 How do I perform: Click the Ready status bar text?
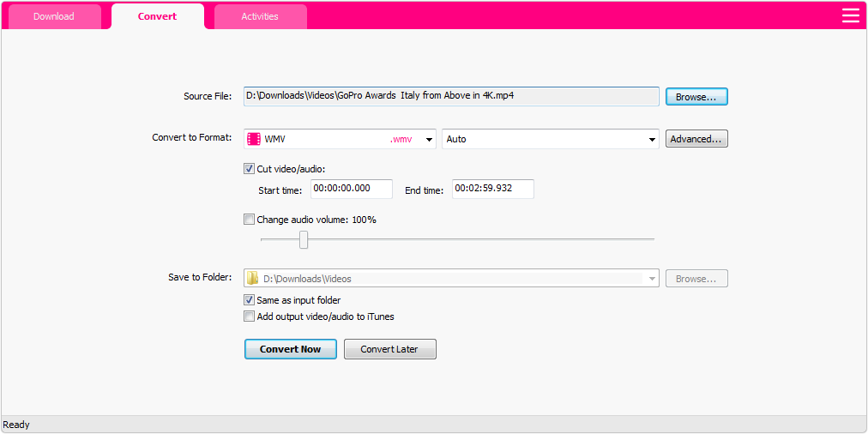[x=16, y=425]
